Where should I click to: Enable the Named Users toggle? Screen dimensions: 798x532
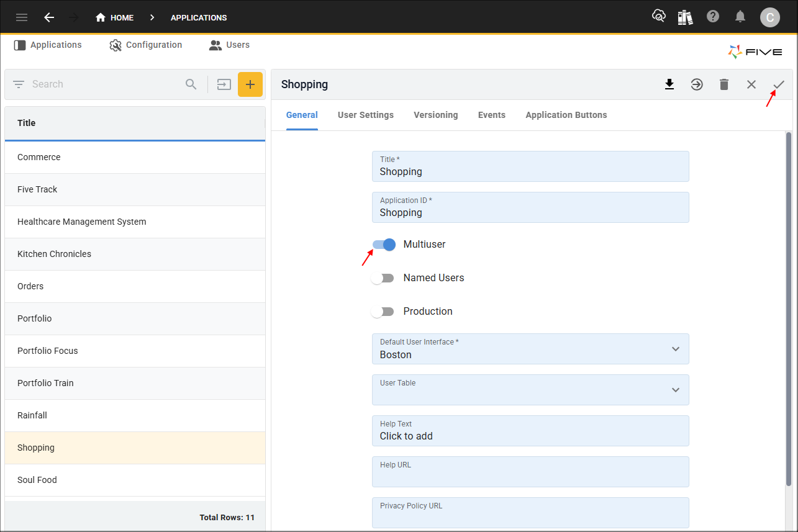[383, 278]
